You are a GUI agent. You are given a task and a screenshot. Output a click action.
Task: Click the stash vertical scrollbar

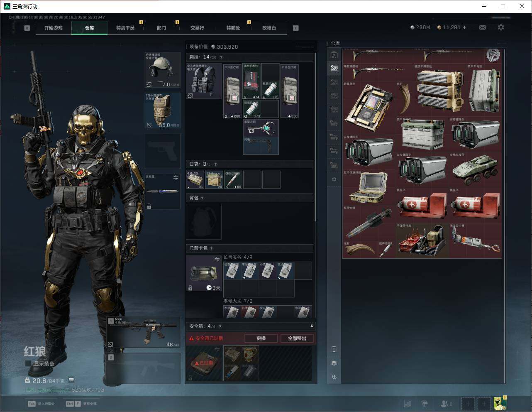click(505, 216)
